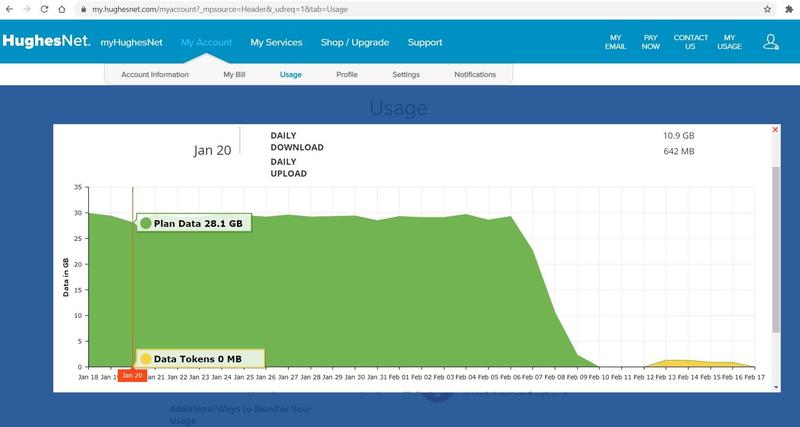Go back using browser back arrow

tap(9, 9)
